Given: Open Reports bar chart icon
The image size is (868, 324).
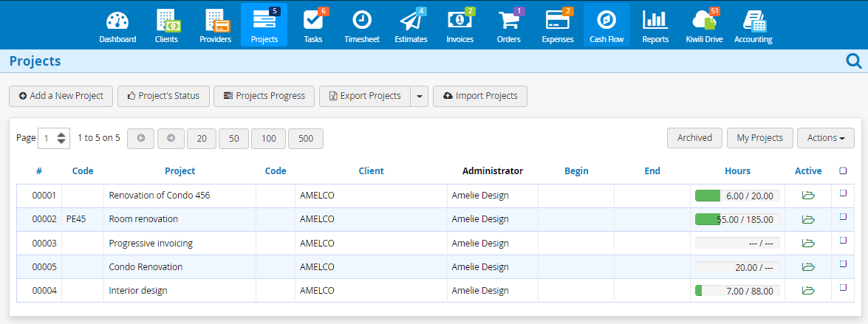Looking at the screenshot, I should (655, 21).
